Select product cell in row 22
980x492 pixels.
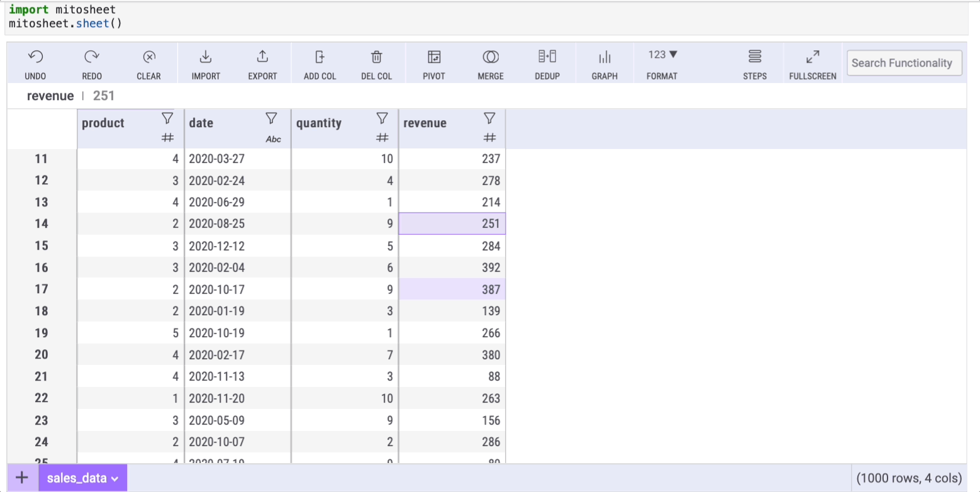coord(131,398)
